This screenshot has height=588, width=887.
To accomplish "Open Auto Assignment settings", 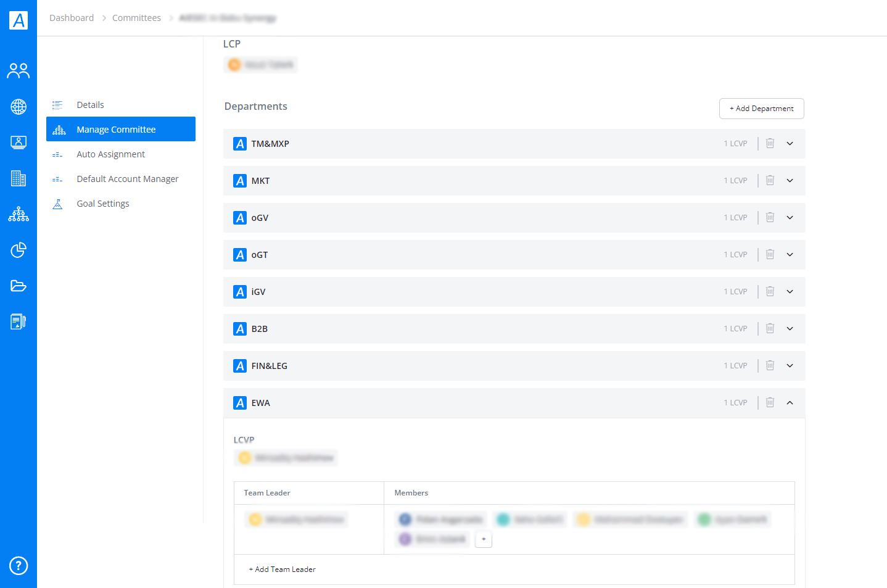I will tap(121, 154).
